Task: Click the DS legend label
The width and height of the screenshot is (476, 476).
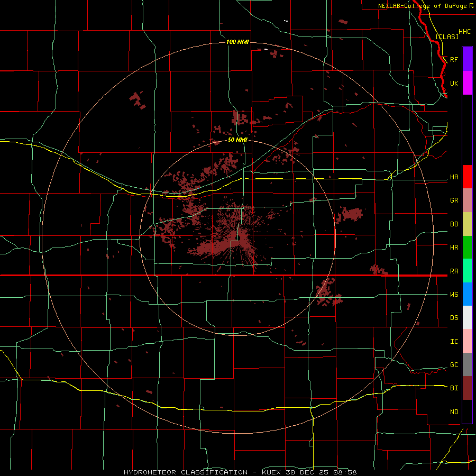Action: pos(454,318)
